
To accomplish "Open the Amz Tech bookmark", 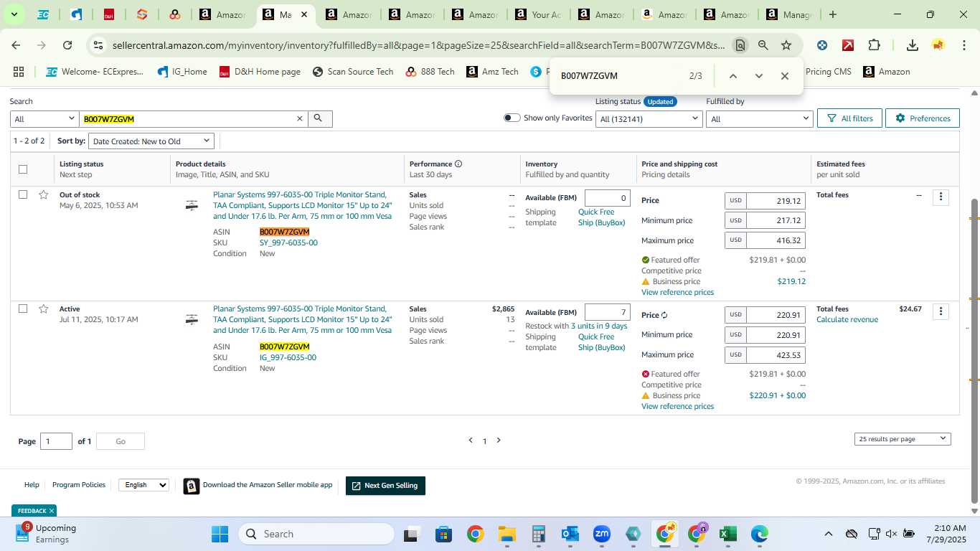I will coord(492,72).
